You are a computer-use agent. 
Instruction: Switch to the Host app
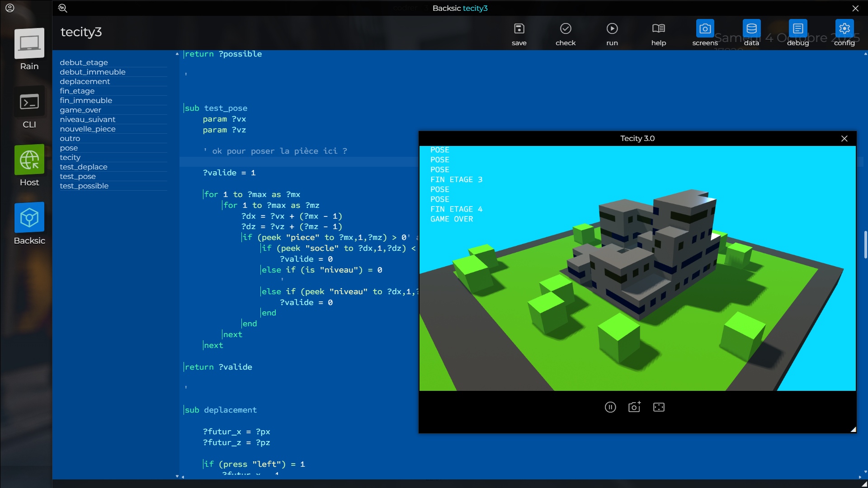[29, 160]
